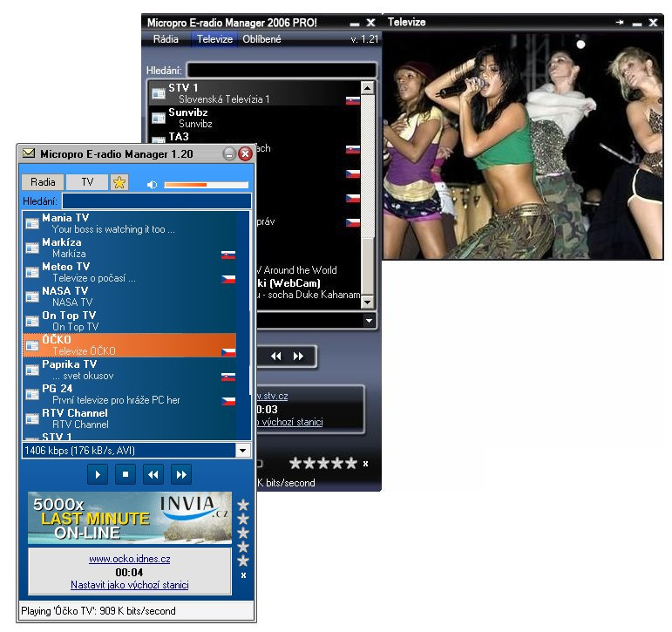Select Markíza channel
Image resolution: width=672 pixels, height=632 pixels.
[129, 248]
